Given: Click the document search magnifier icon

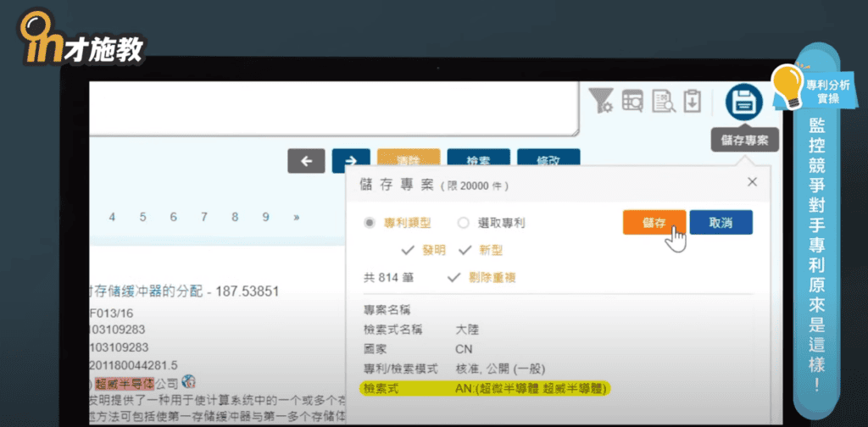Looking at the screenshot, I should coord(663,101).
